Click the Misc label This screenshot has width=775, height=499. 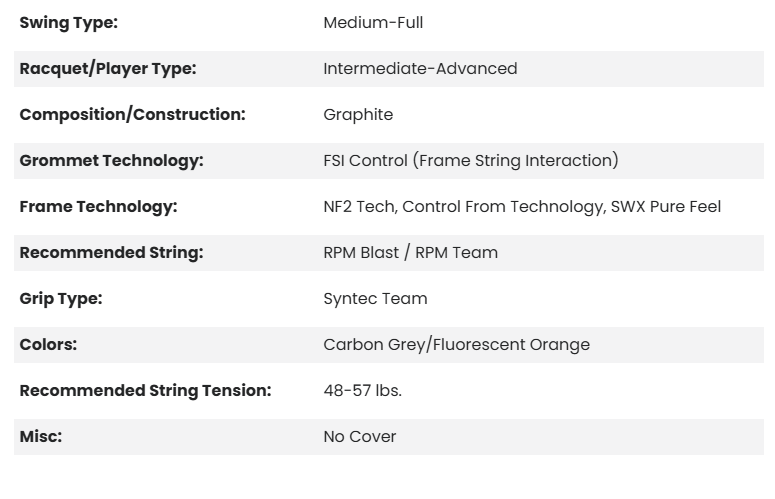41,437
